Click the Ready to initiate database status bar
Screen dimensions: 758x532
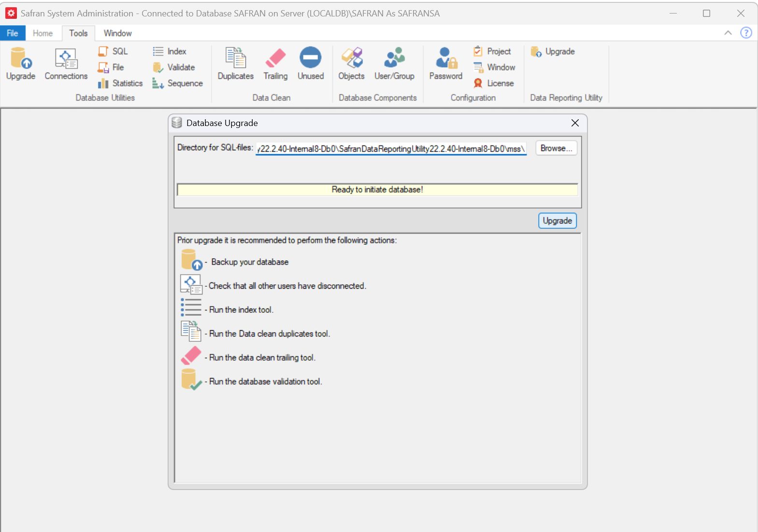pos(377,190)
